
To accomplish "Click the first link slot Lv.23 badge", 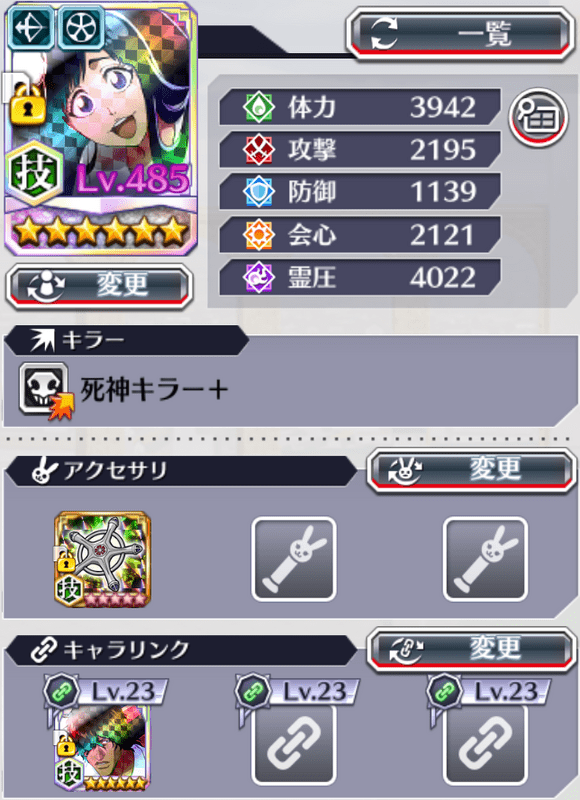I will pos(106,692).
